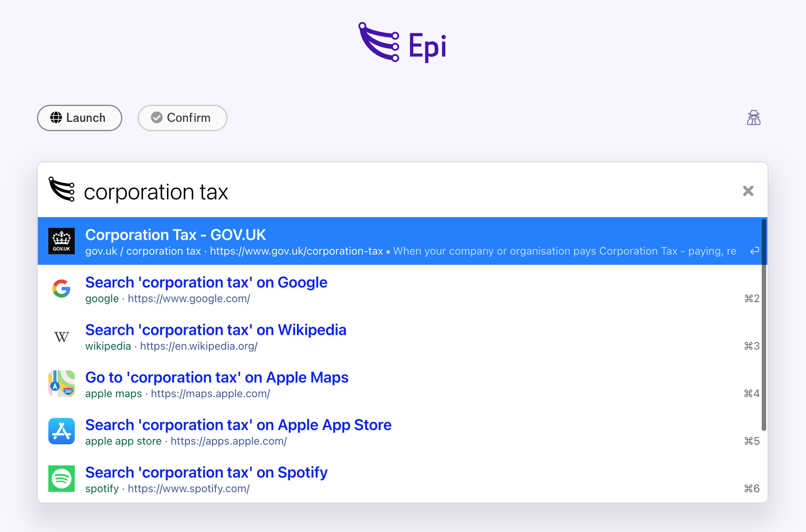Click the Epi logo at the top
Screen dimensions: 806x532
coord(403,43)
